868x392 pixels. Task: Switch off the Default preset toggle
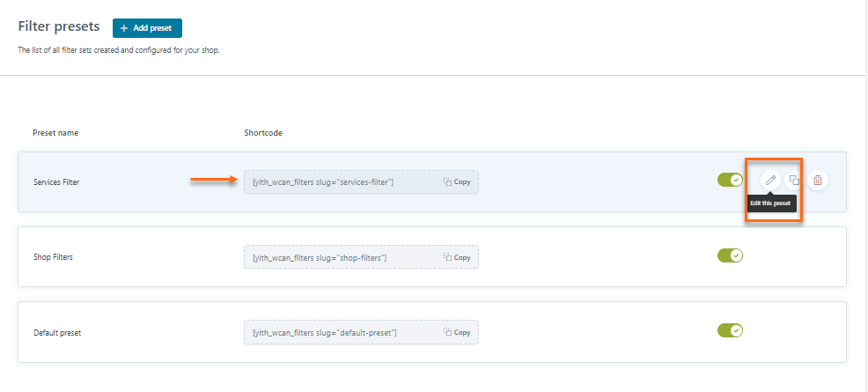click(x=730, y=330)
